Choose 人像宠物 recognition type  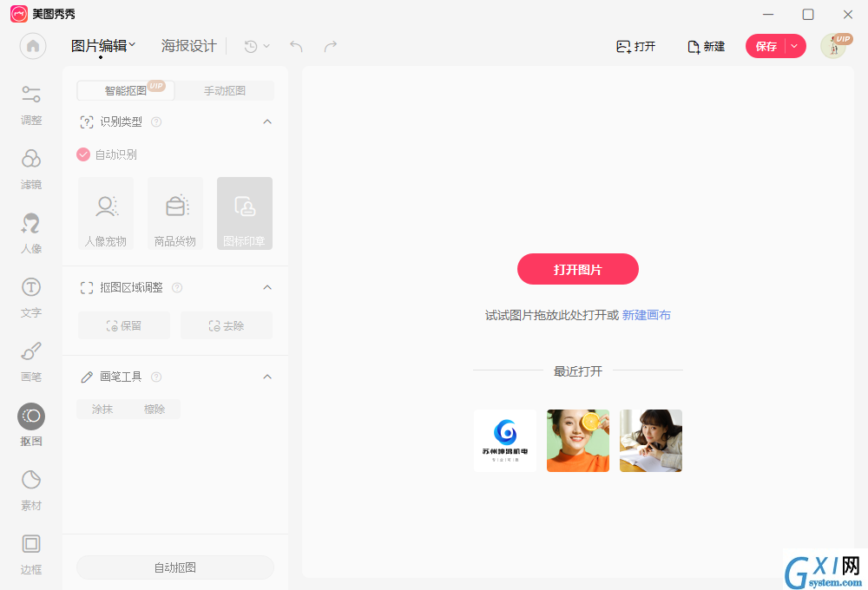click(106, 213)
